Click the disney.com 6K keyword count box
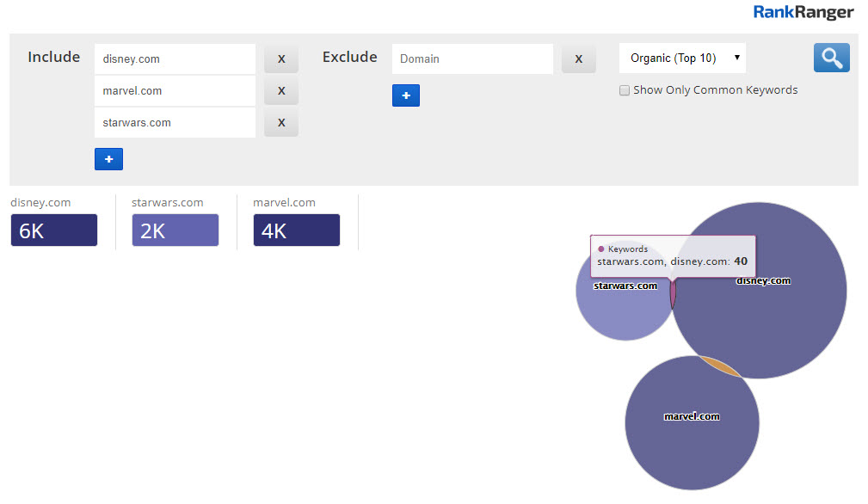This screenshot has width=868, height=504. click(x=53, y=230)
